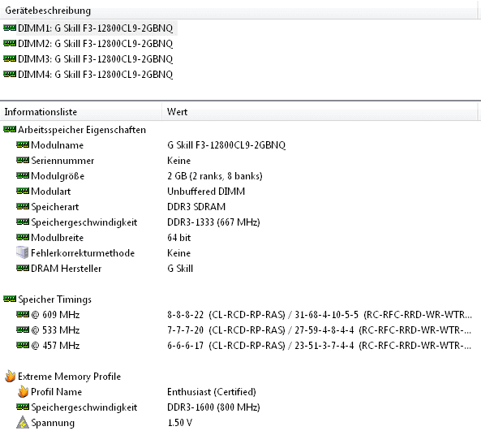
Task: Click the DRAM Hersteller label
Action: coord(67,268)
